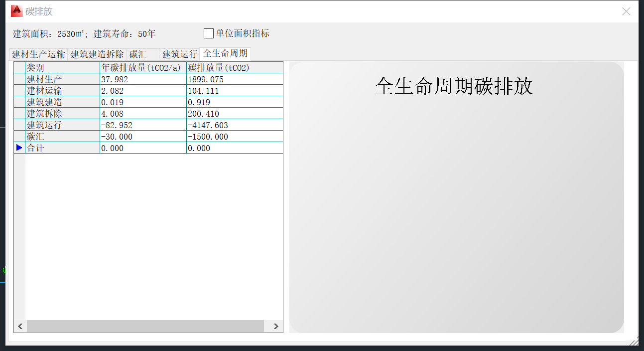Click the 合计 total row cell
Viewport: 644px width, 351px height.
click(62, 148)
